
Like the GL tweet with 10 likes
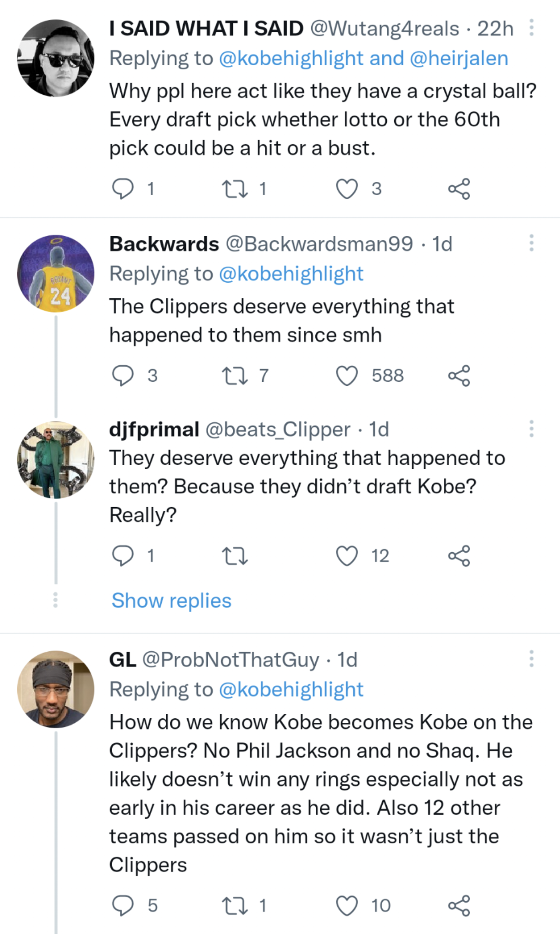[x=347, y=905]
